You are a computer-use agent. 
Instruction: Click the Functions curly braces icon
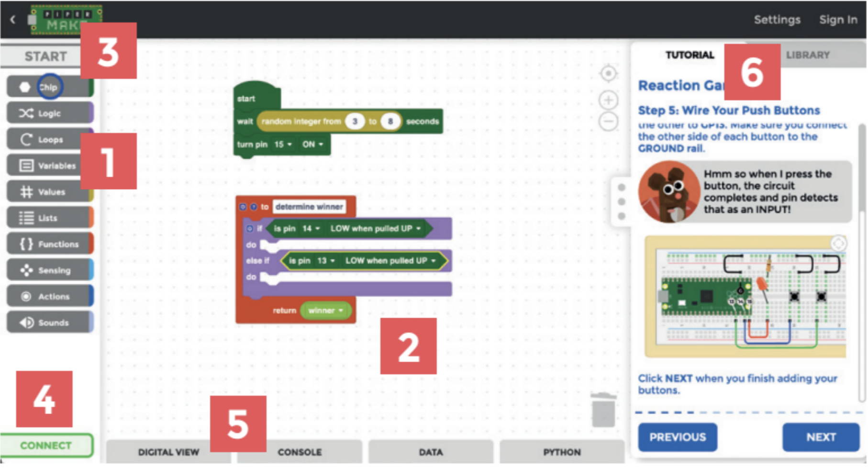[x=26, y=244]
